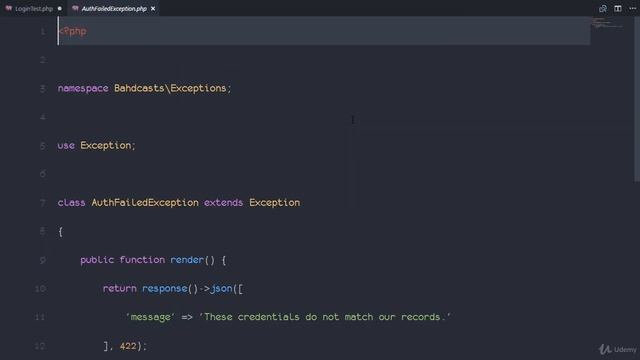Click the opening brace on line 8
This screenshot has height=360, width=640.
click(x=60, y=232)
